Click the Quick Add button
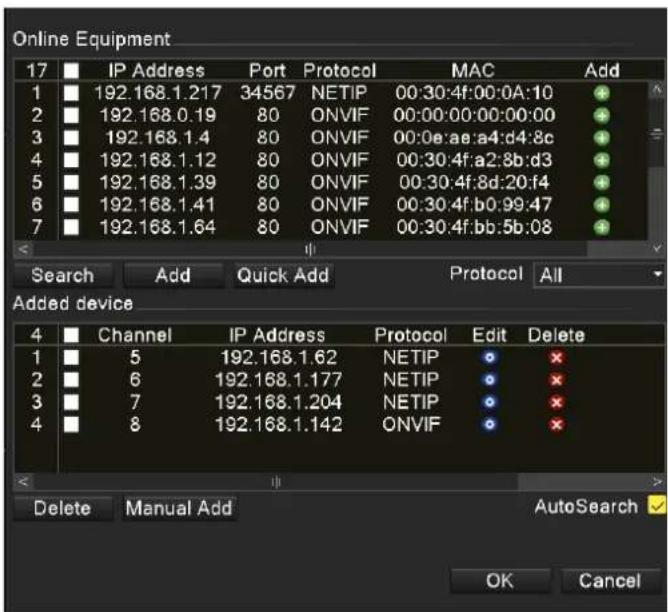 [283, 276]
